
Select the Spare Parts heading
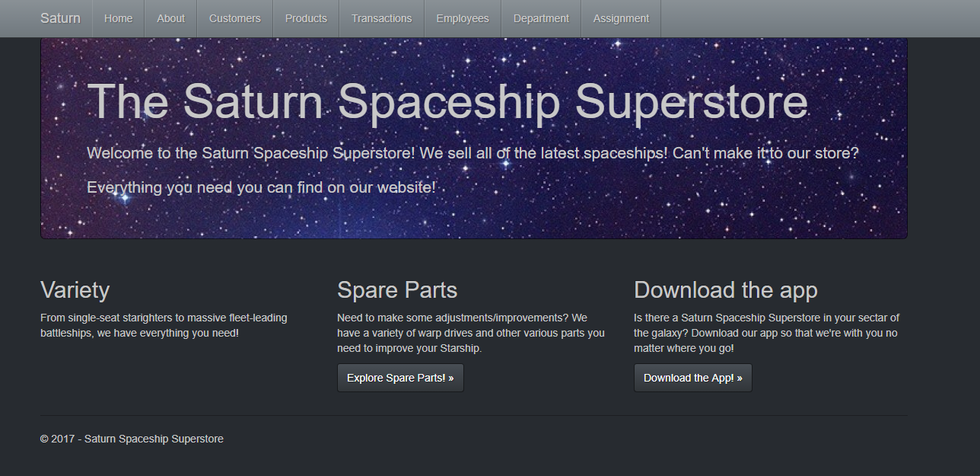[397, 290]
